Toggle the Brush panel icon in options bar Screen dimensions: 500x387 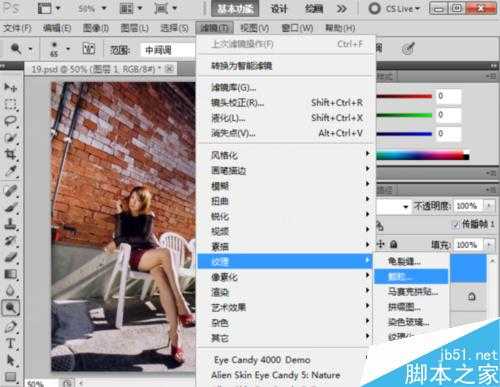pyautogui.click(x=89, y=49)
